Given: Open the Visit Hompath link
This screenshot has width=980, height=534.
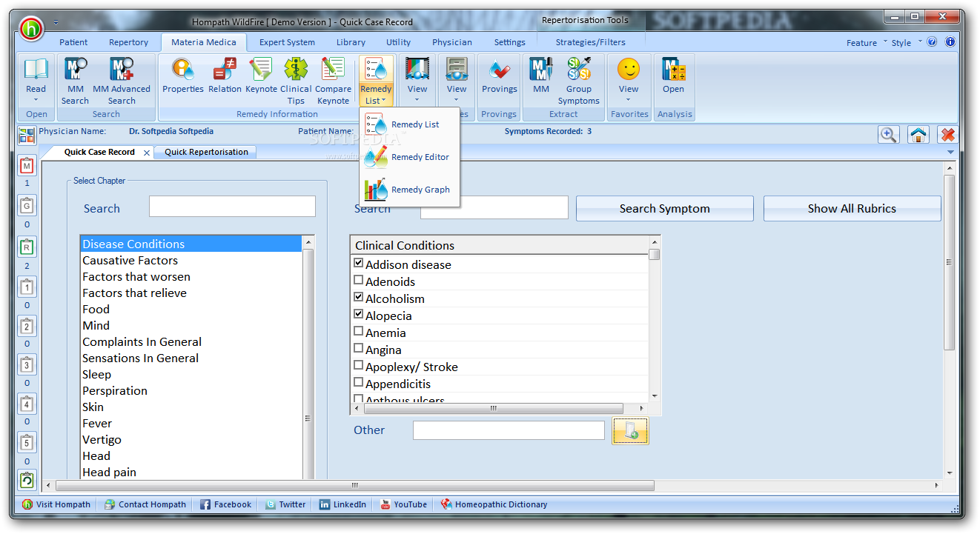Looking at the screenshot, I should tap(56, 504).
